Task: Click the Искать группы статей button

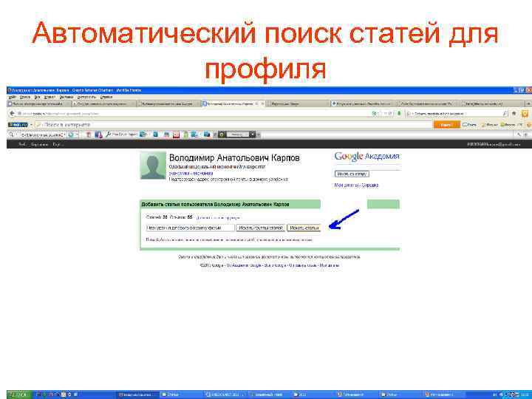Action: pos(261,228)
